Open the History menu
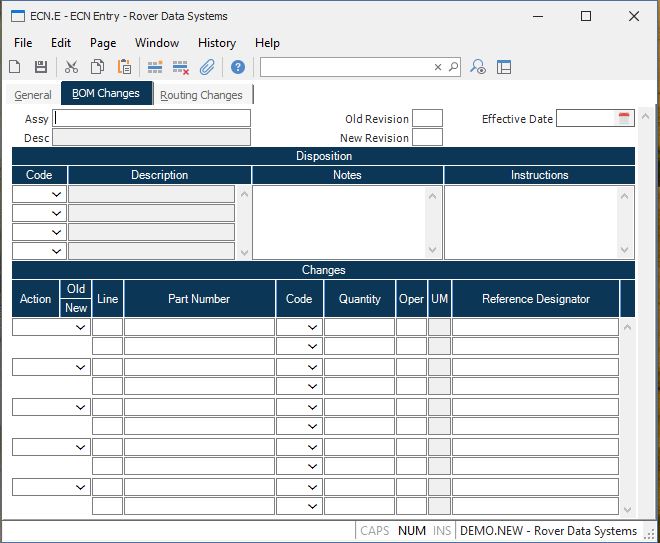 coord(216,43)
